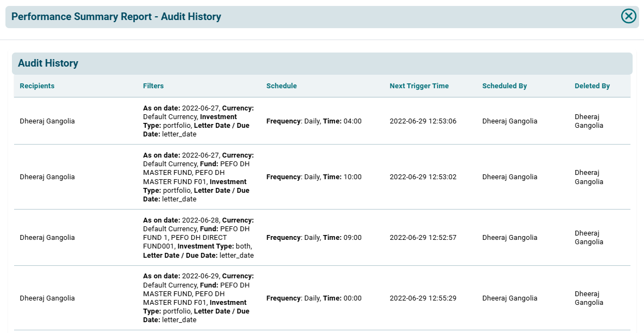Click the Scheduled By column header

click(x=504, y=86)
